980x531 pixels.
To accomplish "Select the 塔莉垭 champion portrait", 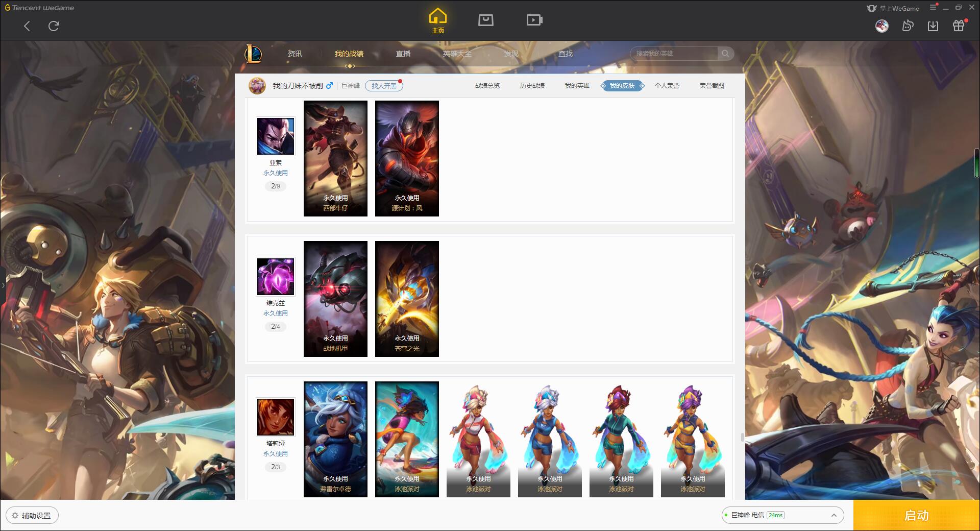I will 276,417.
